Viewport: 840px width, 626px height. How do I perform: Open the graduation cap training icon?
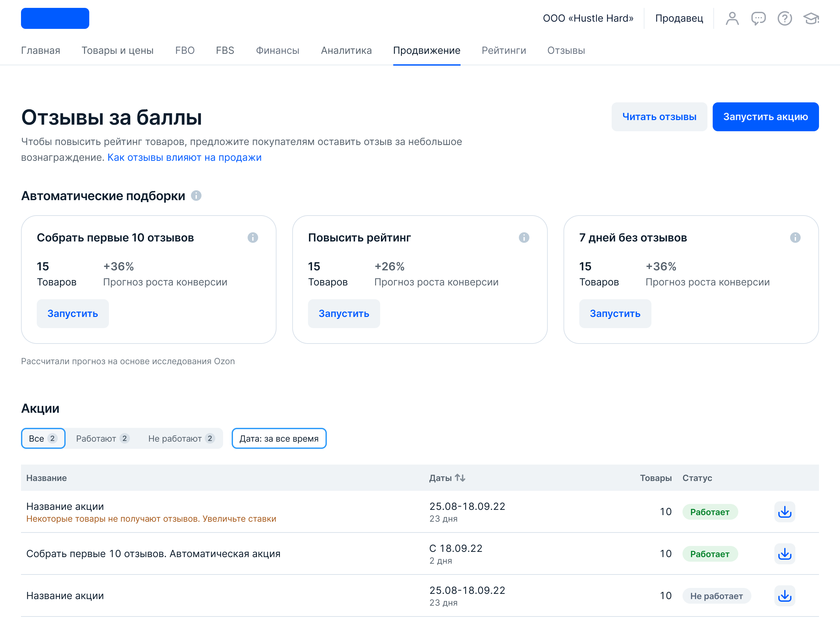click(811, 18)
